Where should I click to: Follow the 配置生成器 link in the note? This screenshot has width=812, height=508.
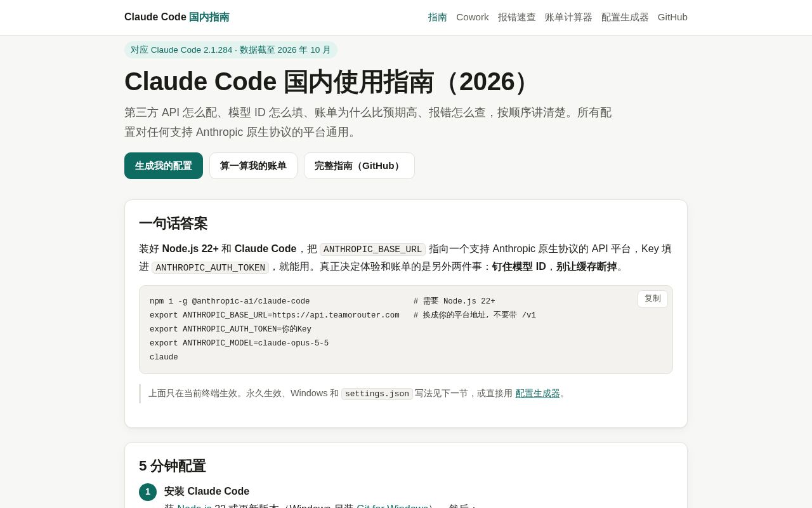538,394
